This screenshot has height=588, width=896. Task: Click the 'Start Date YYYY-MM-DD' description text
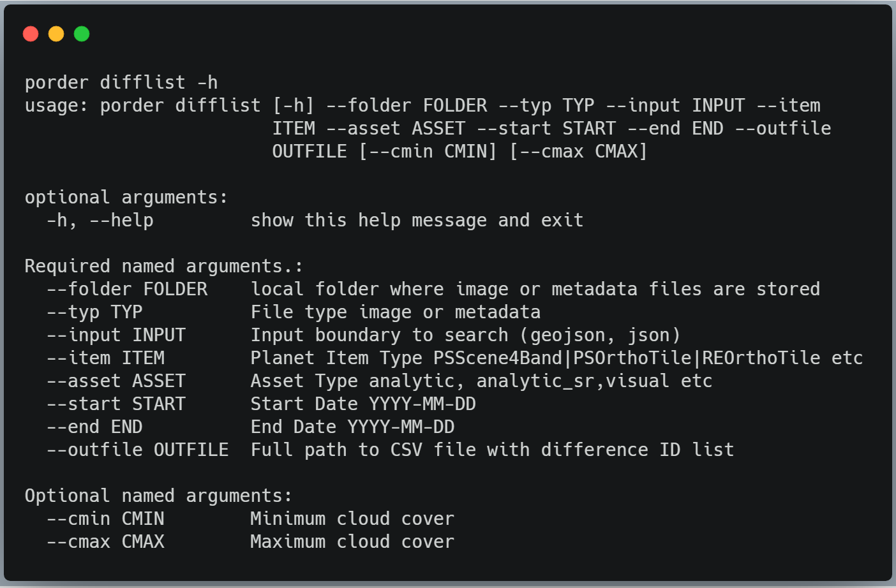(x=363, y=404)
